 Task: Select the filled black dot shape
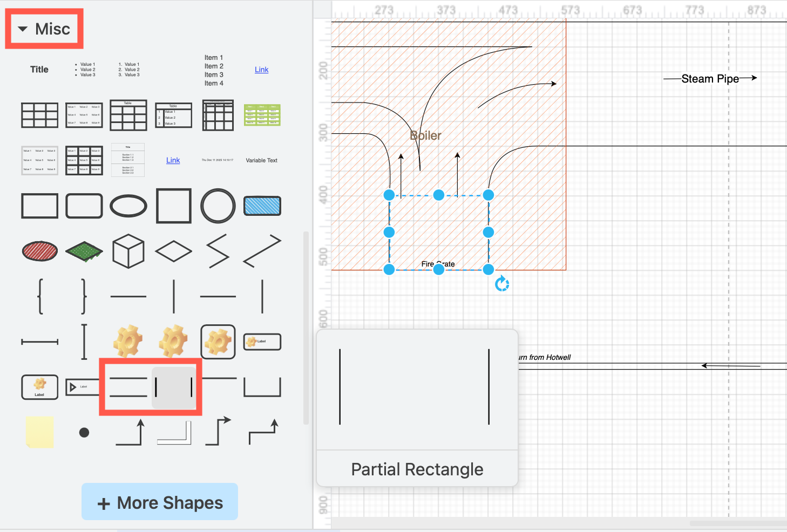tap(84, 432)
